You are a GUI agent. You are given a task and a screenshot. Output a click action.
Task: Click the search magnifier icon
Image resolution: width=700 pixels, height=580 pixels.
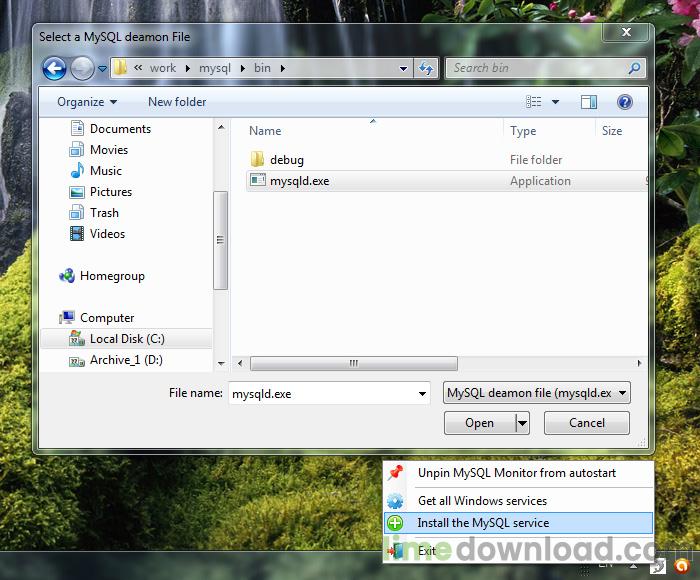634,68
